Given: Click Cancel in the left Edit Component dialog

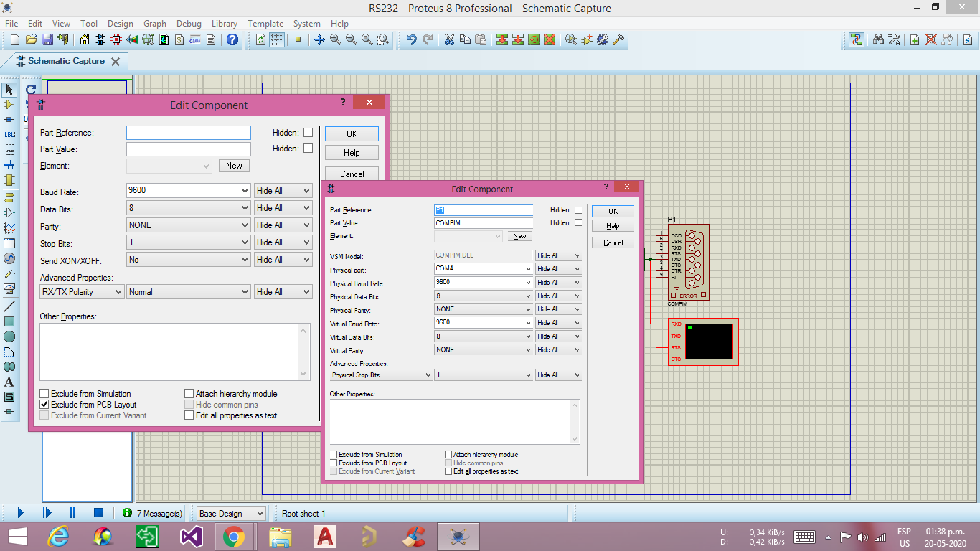Looking at the screenshot, I should click(352, 174).
